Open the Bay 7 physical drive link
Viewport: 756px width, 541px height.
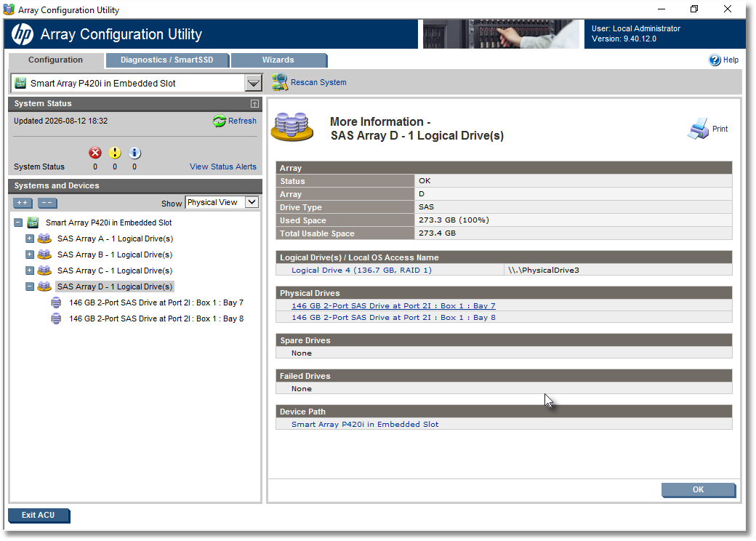click(x=393, y=305)
